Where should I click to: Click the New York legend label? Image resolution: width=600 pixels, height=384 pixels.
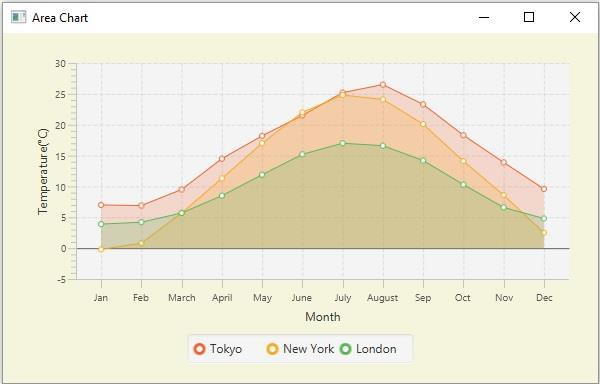click(308, 349)
